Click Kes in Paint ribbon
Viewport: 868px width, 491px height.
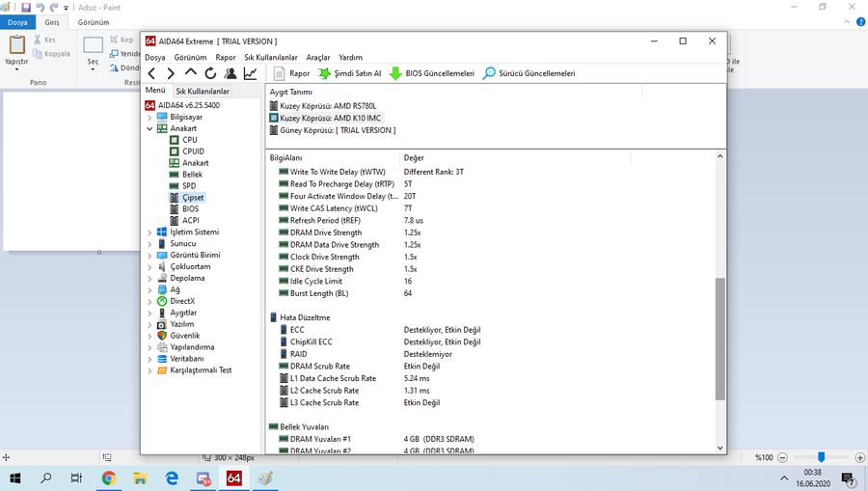(x=44, y=40)
